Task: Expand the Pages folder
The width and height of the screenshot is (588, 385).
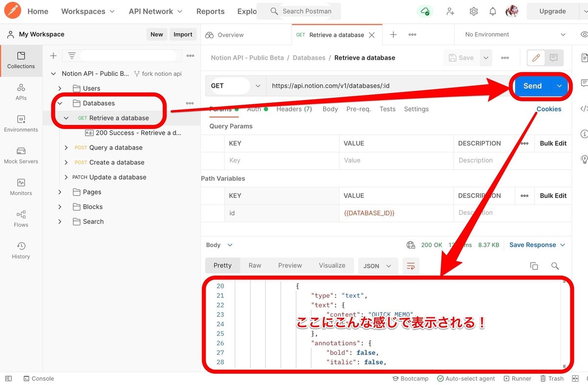Action: tap(60, 192)
